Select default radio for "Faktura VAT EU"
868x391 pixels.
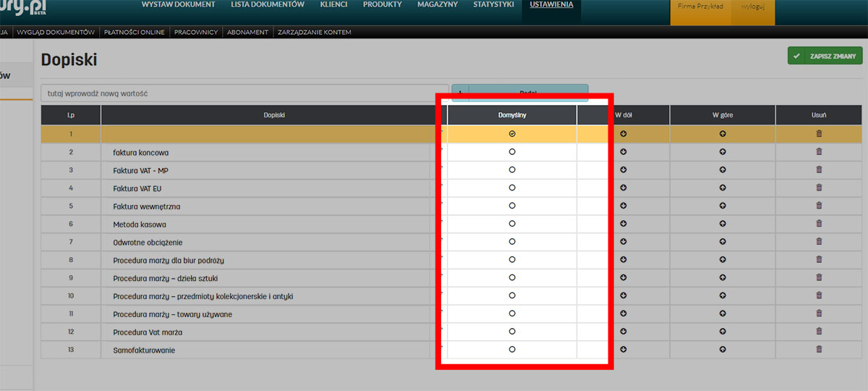[512, 188]
